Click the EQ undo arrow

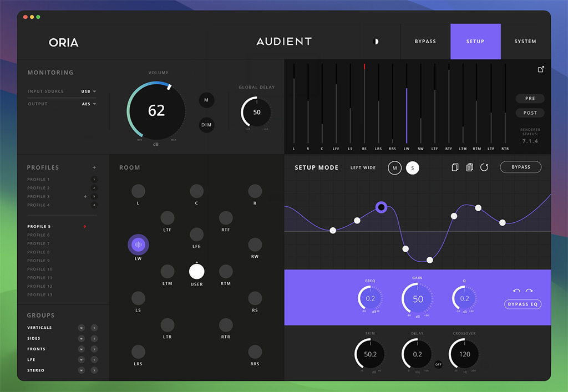[x=516, y=291]
